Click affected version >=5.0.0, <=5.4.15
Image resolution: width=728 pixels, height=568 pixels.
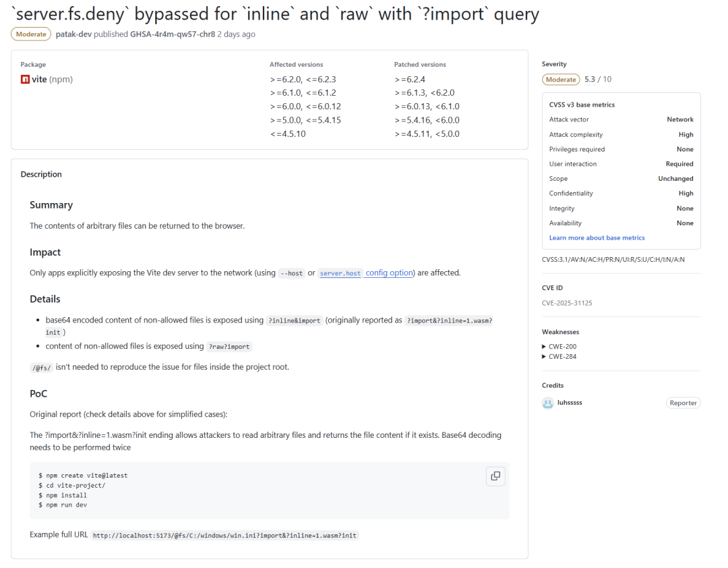305,120
